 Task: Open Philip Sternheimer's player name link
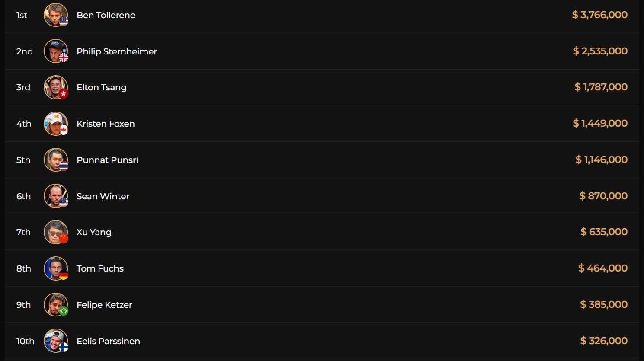click(117, 51)
